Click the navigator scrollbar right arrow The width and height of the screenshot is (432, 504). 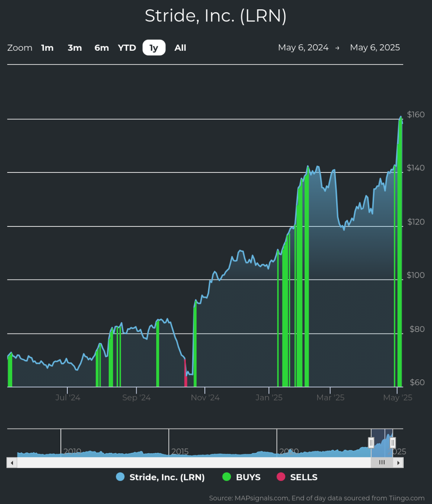point(398,463)
